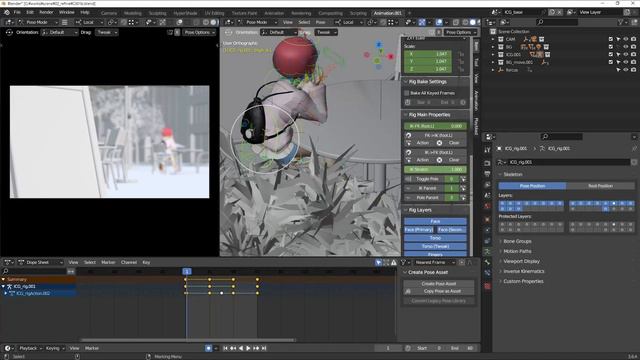The width and height of the screenshot is (640, 360).
Task: Open the Dope Sheet Key menu
Action: [146, 262]
